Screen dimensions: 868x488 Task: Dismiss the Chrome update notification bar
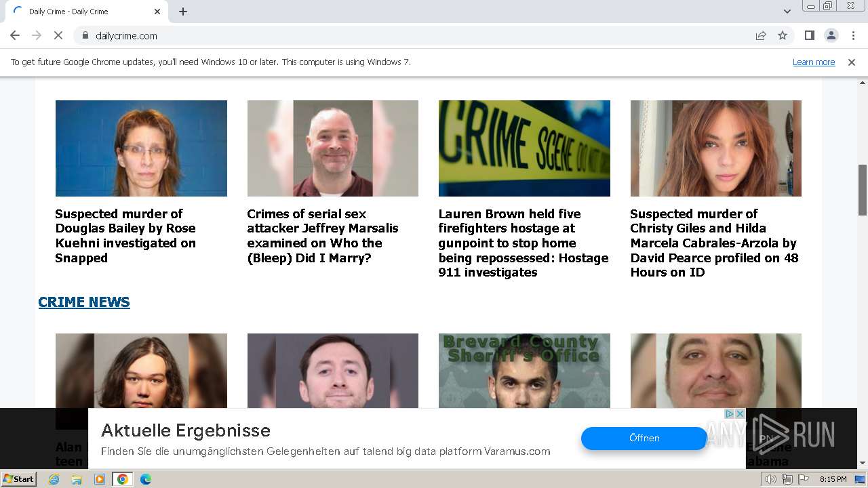point(852,62)
